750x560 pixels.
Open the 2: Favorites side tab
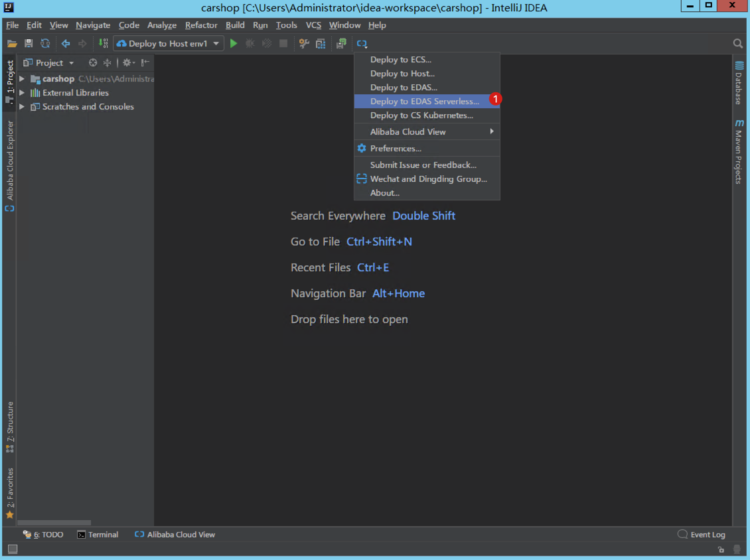9,493
